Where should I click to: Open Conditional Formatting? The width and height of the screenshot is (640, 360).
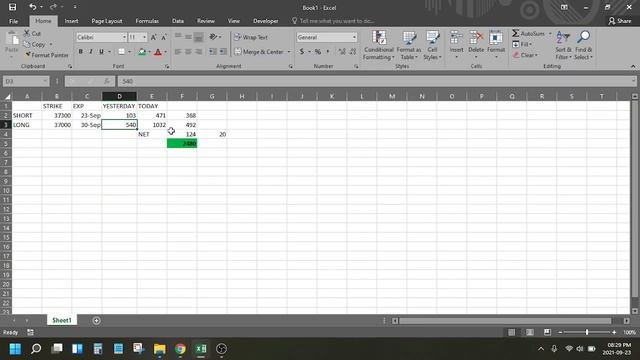379,45
